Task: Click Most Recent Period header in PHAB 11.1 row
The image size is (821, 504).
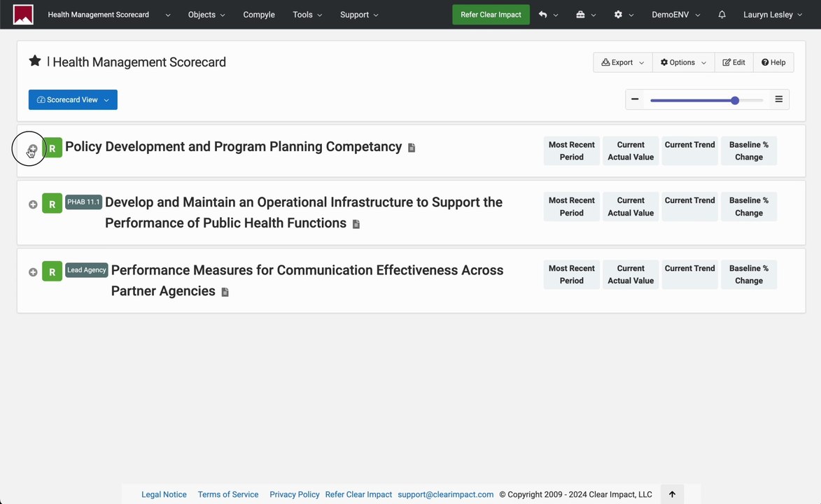Action: coord(572,206)
